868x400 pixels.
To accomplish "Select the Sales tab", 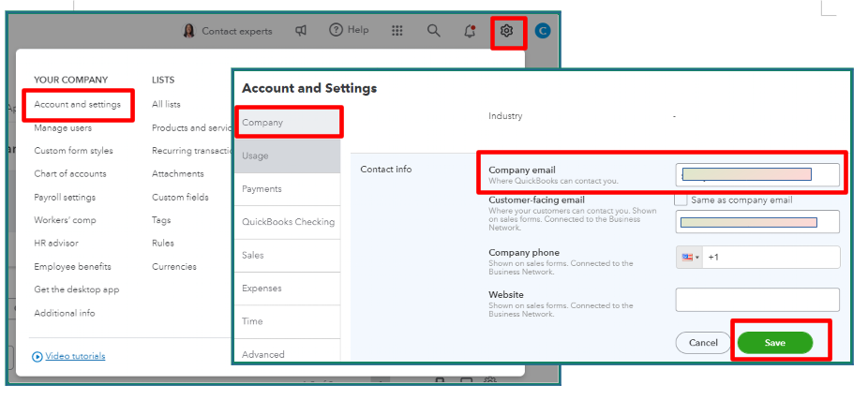I will tap(288, 256).
